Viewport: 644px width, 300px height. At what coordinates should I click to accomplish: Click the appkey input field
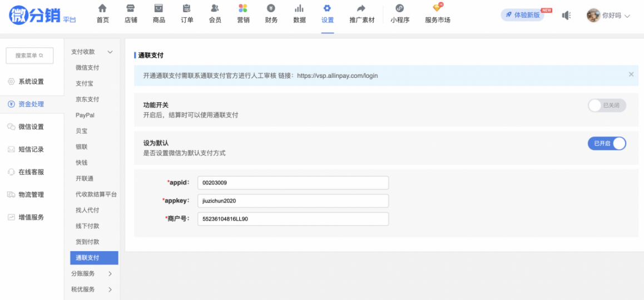click(x=293, y=201)
